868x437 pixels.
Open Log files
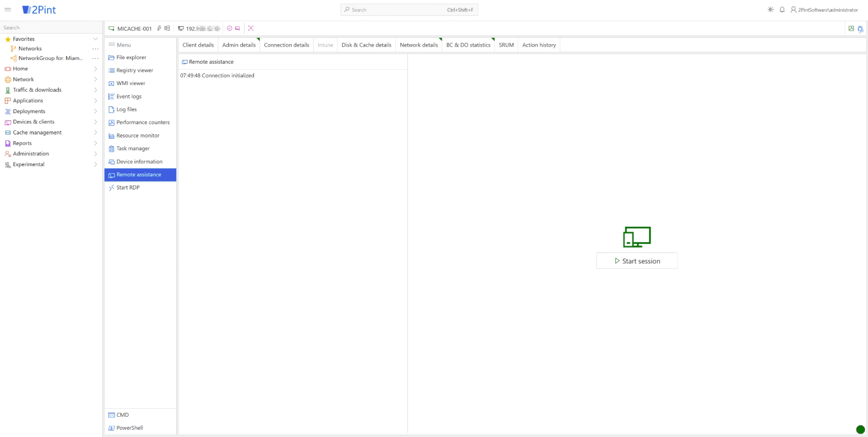(140, 109)
